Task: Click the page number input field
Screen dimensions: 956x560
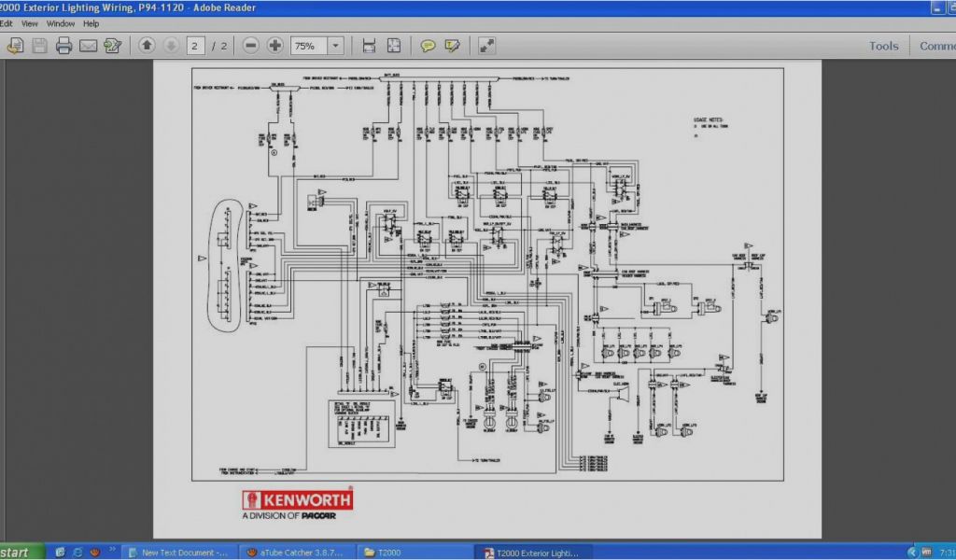Action: [x=196, y=45]
